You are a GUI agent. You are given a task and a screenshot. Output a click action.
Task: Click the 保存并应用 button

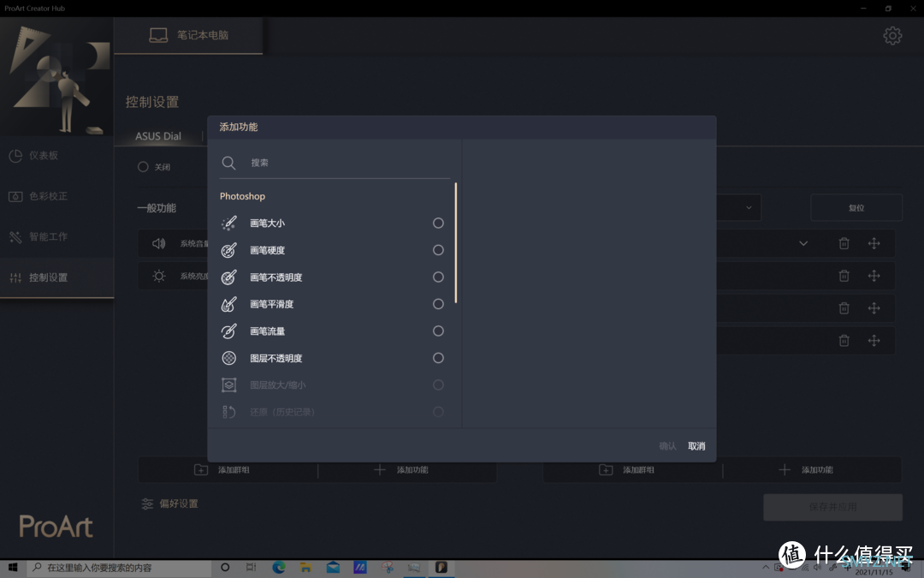pyautogui.click(x=832, y=507)
